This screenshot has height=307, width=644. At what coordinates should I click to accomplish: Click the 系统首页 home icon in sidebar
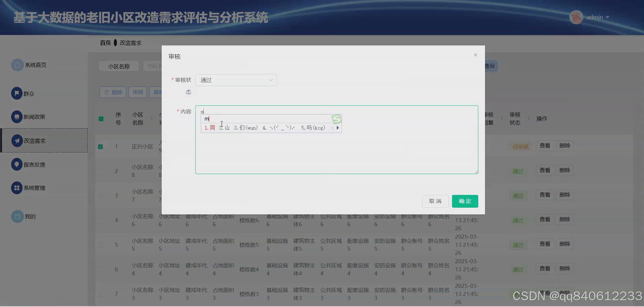[x=17, y=65]
